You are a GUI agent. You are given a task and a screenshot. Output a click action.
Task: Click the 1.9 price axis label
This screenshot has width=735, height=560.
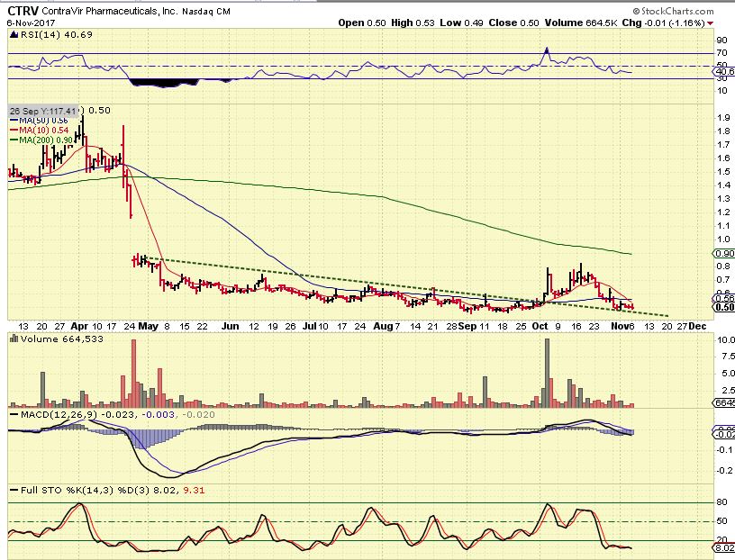(723, 118)
